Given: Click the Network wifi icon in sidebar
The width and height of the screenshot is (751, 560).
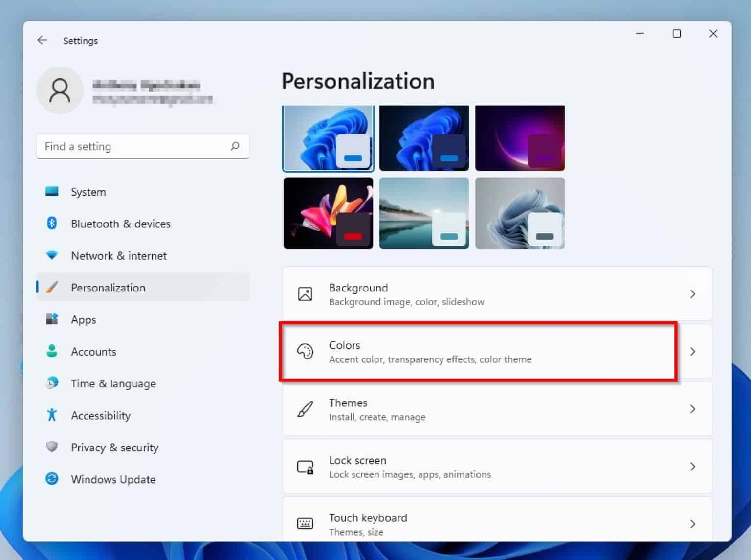Looking at the screenshot, I should point(52,255).
